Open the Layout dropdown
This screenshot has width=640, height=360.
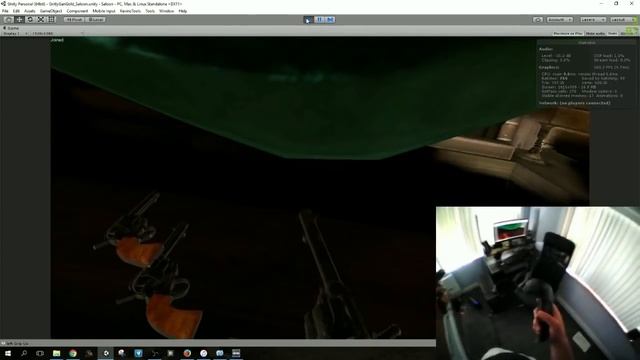click(x=623, y=20)
